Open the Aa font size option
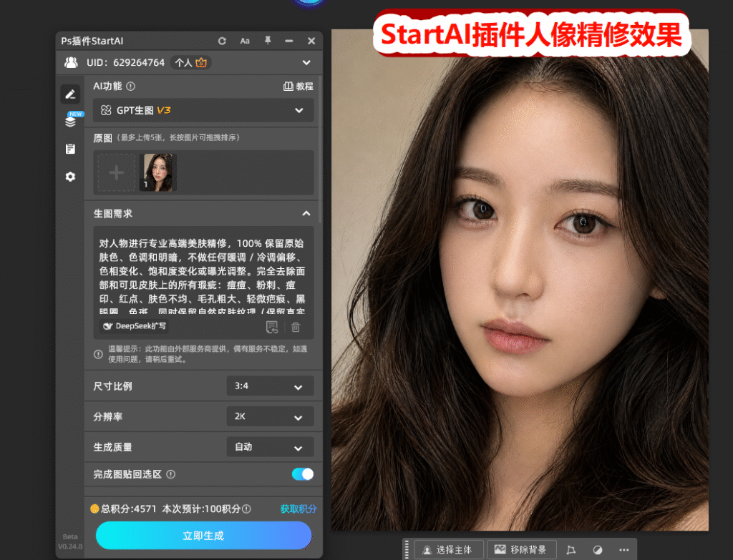This screenshot has width=733, height=560. pyautogui.click(x=245, y=41)
